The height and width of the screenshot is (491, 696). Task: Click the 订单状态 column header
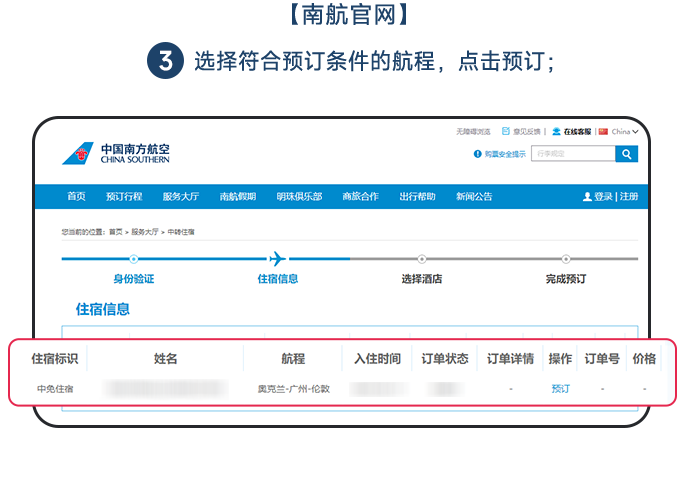(x=445, y=359)
